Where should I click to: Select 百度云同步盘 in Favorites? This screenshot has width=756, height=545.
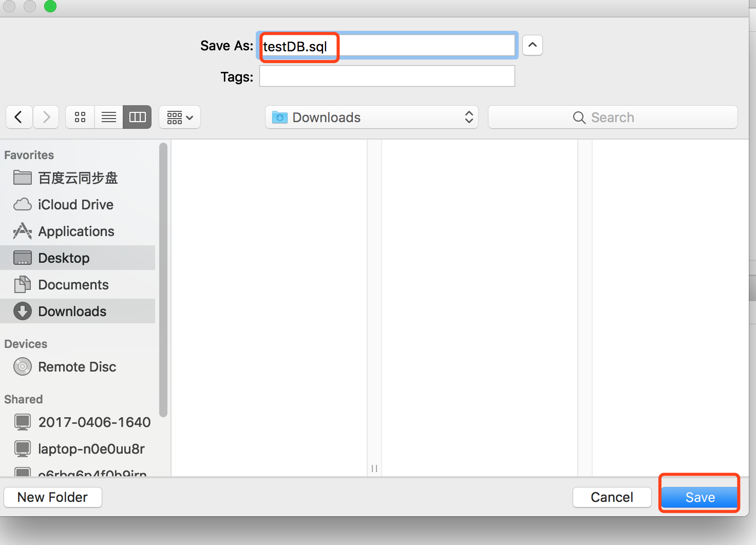78,178
